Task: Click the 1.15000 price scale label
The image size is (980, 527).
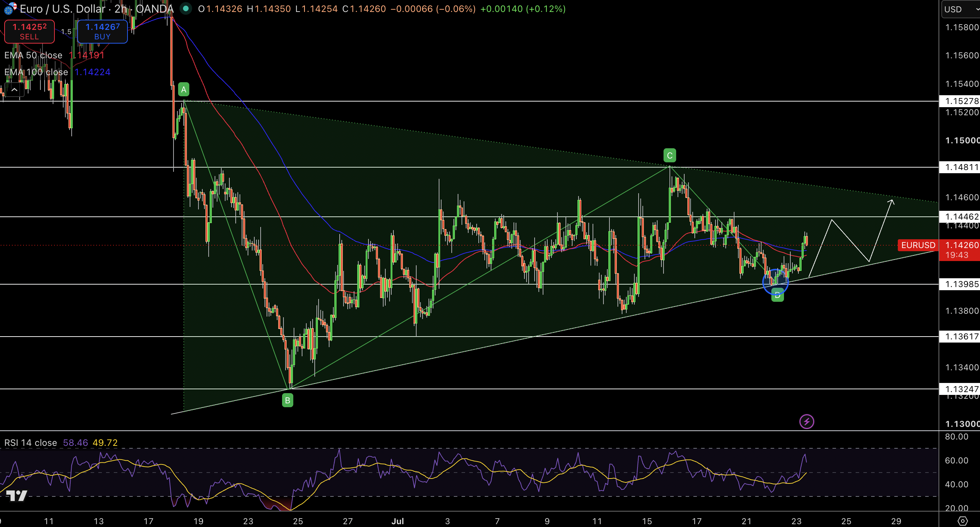Action: point(962,141)
